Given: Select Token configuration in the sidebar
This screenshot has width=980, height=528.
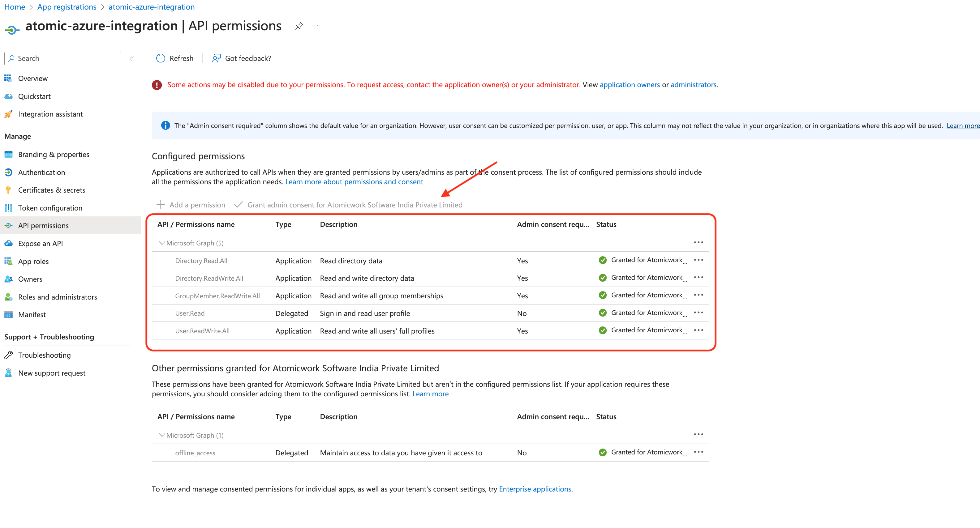Looking at the screenshot, I should coord(50,208).
